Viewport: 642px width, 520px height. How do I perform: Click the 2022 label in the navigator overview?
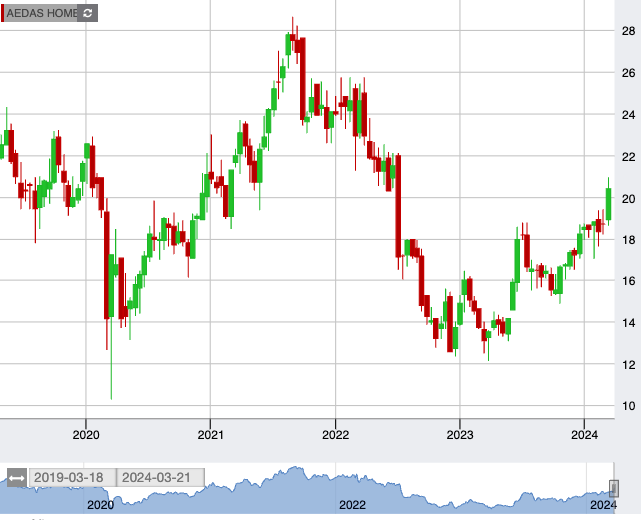352,505
